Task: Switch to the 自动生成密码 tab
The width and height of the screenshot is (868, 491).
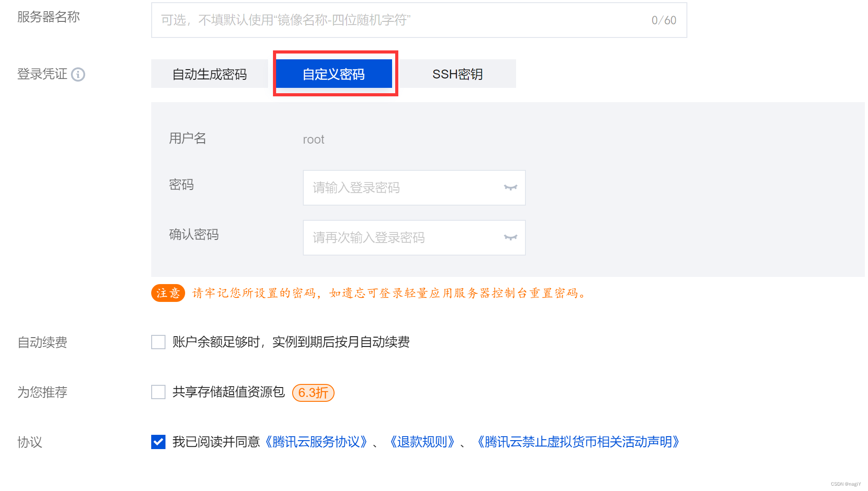Action: coord(210,74)
